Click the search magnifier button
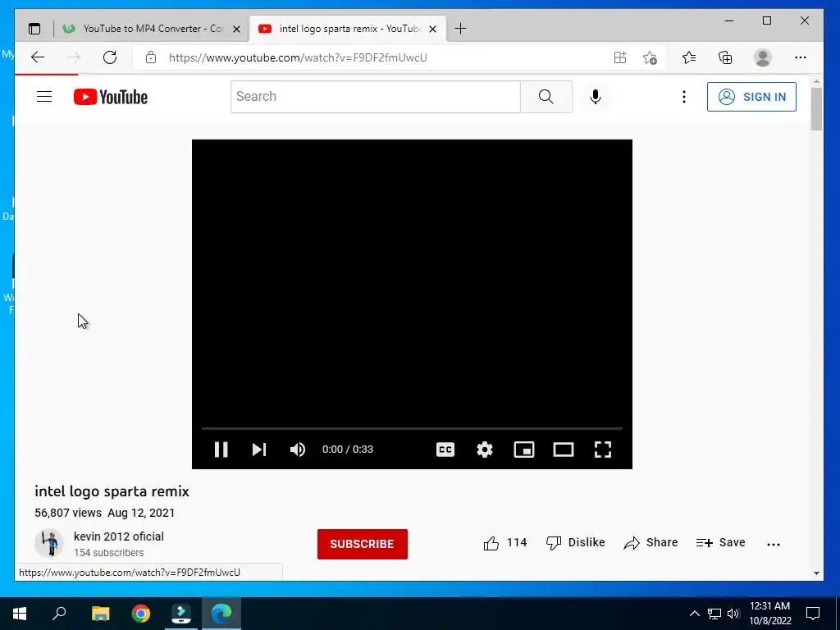Screen dimensions: 840x630 546,97
